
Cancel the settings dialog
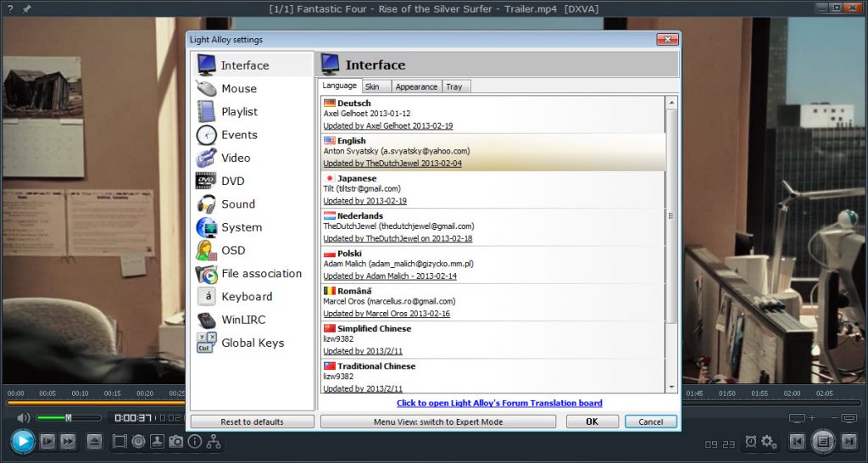650,421
